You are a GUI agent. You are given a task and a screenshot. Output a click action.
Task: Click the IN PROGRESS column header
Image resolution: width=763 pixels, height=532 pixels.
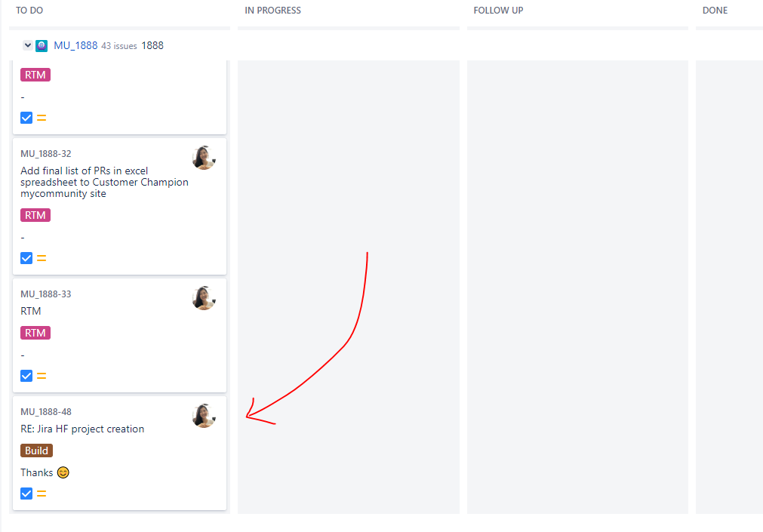272,11
